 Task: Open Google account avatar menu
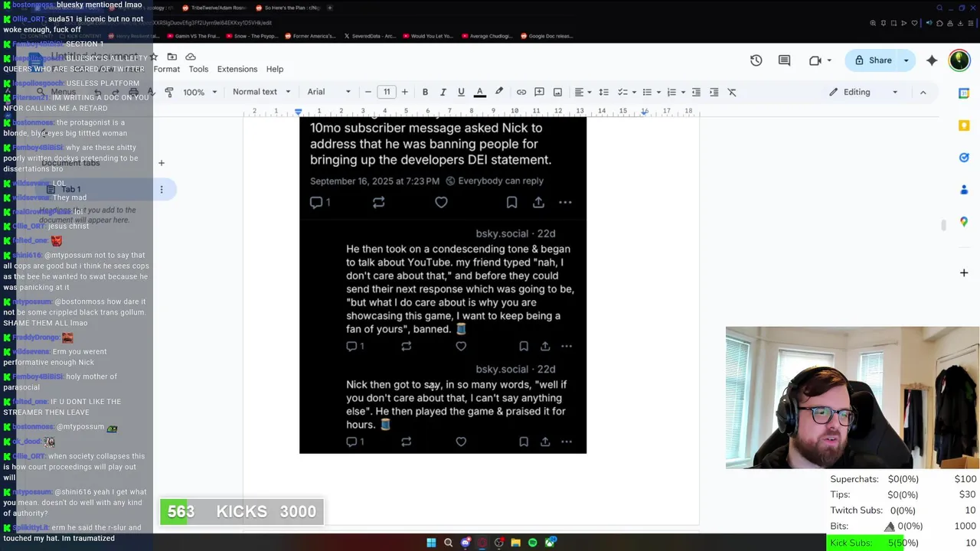pos(959,60)
